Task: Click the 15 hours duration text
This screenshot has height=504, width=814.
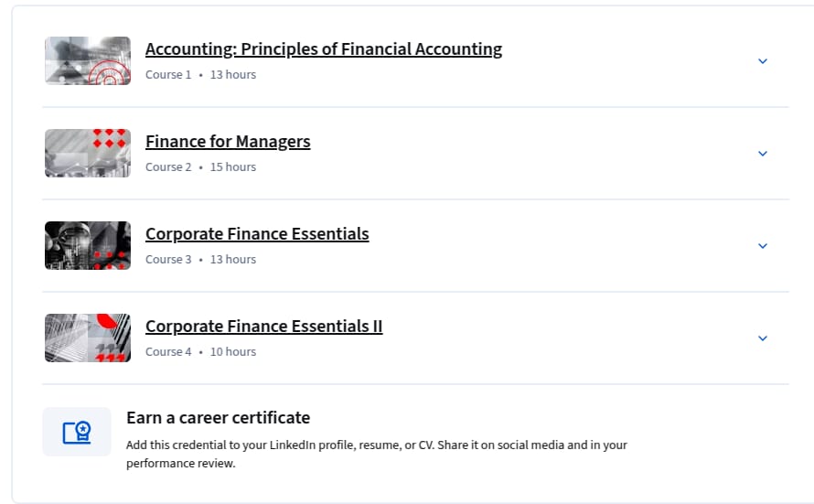Action: [x=233, y=167]
